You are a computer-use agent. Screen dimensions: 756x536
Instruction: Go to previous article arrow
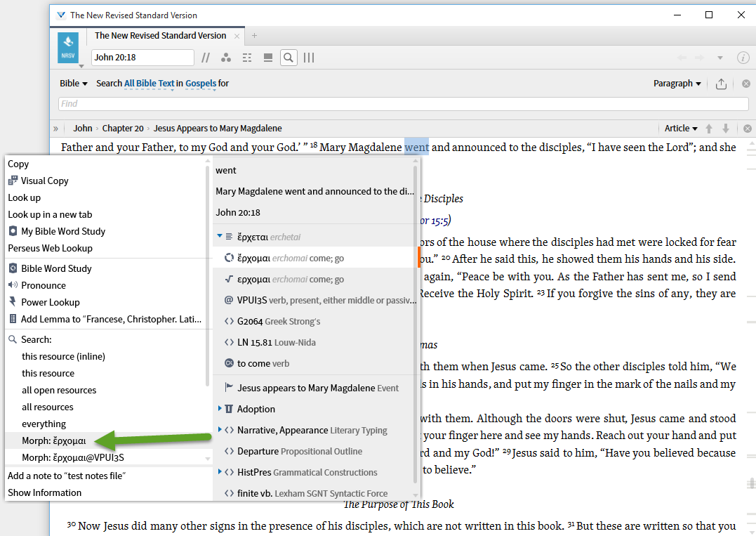pyautogui.click(x=709, y=129)
